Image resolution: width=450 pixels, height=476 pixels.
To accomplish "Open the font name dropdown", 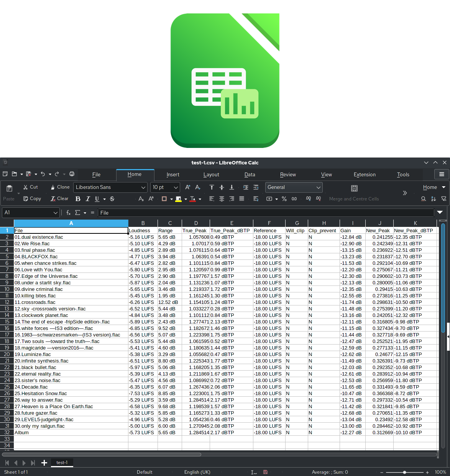I will (x=143, y=187).
